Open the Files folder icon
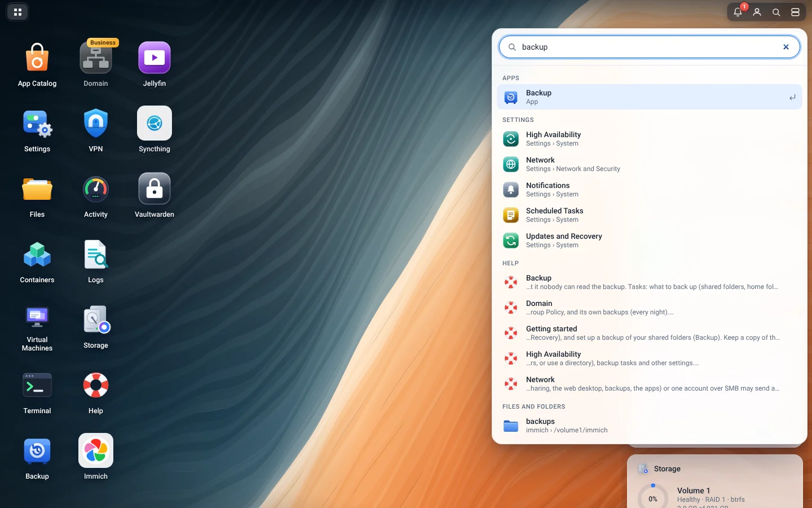 37,189
